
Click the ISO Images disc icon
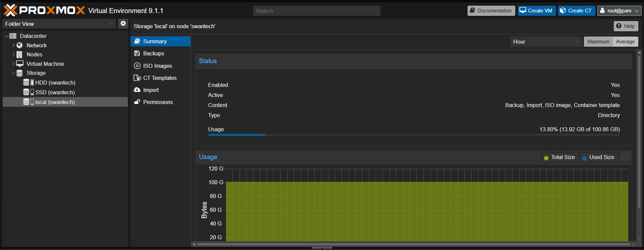(137, 66)
